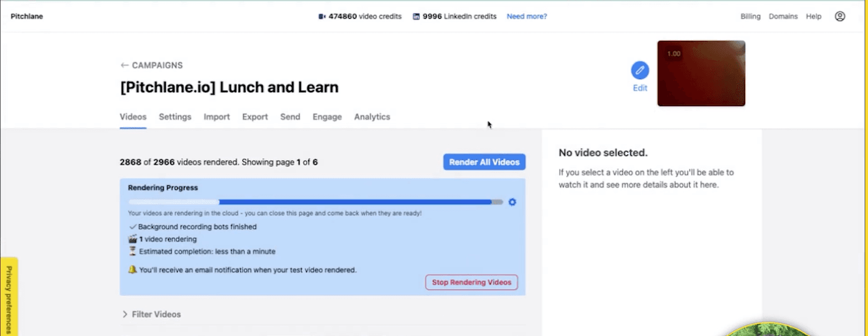This screenshot has width=868, height=336.
Task: Follow the Need more? link
Action: tap(526, 16)
